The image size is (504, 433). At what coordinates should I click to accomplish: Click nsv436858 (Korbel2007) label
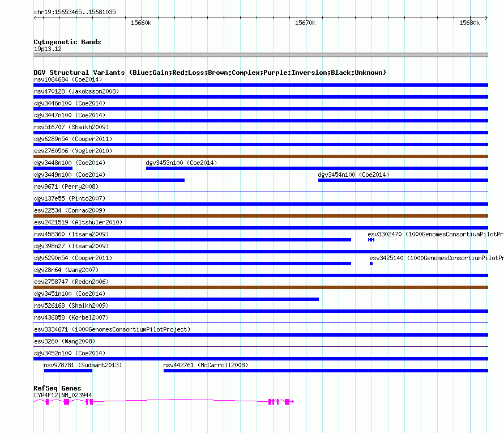[71, 317]
